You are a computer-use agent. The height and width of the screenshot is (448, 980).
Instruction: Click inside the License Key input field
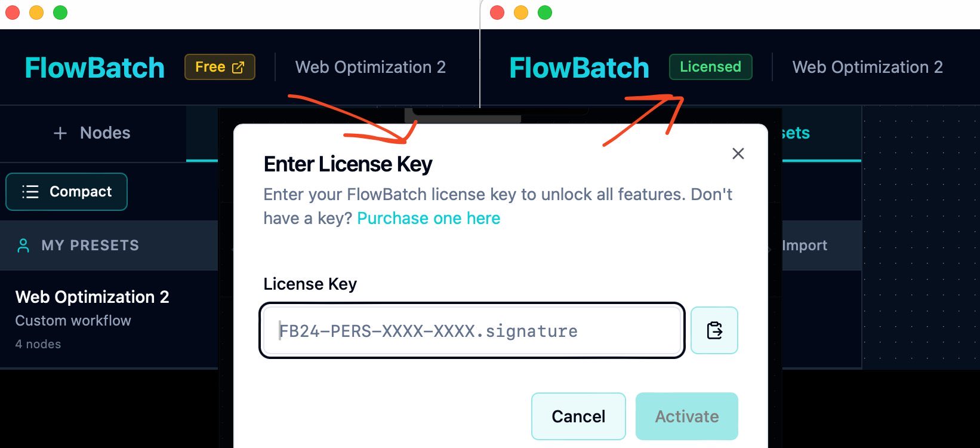pyautogui.click(x=471, y=330)
